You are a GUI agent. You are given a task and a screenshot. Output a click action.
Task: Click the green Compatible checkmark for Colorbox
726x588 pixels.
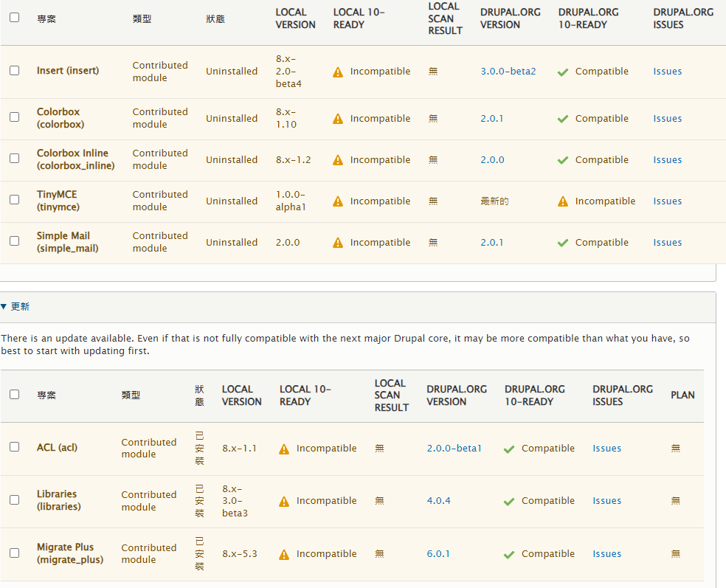(x=563, y=119)
